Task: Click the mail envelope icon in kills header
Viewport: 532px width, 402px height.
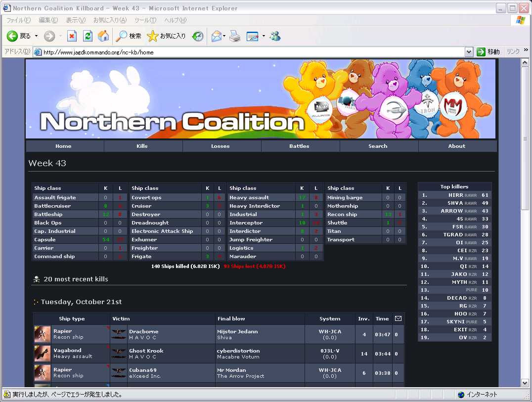Action: [x=399, y=318]
